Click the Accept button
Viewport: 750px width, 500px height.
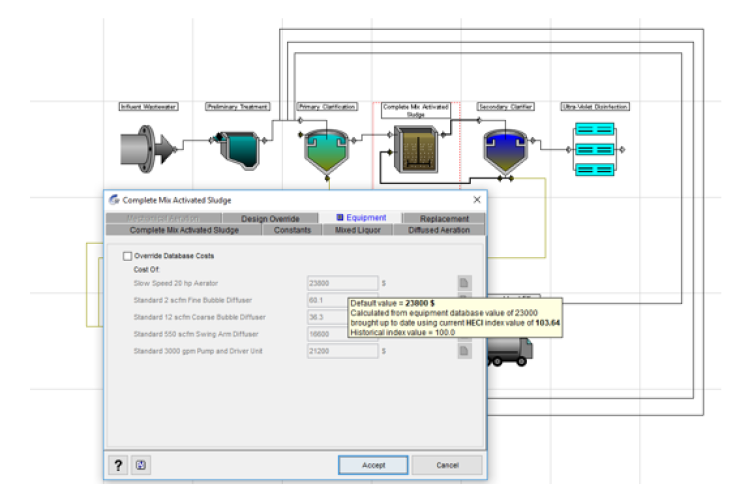(x=374, y=465)
